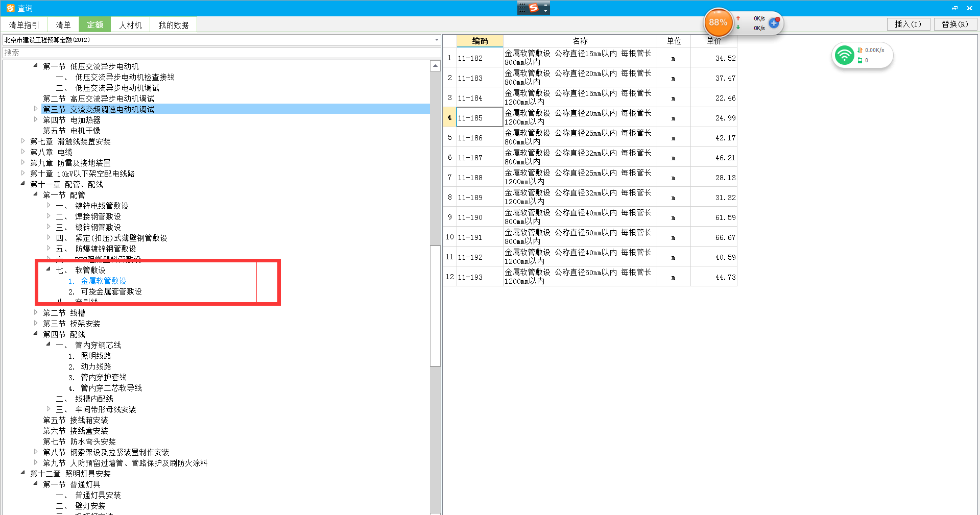Expand 第七章 滑触线装置安装
Viewport: 980px width, 515px height.
click(22, 140)
